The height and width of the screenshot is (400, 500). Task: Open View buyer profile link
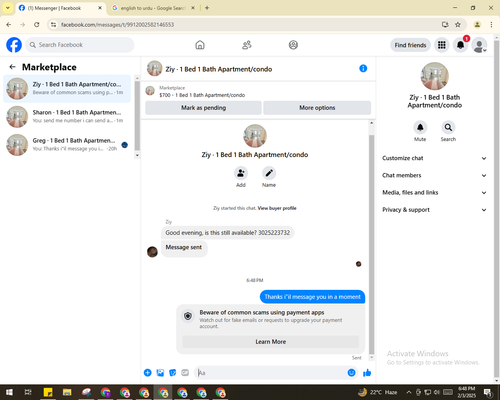[x=277, y=208]
